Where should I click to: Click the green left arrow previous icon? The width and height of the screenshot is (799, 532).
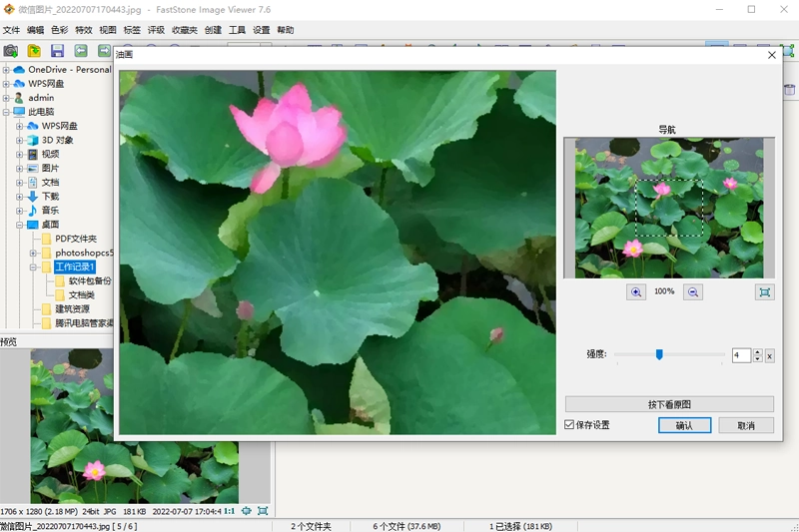(x=81, y=50)
